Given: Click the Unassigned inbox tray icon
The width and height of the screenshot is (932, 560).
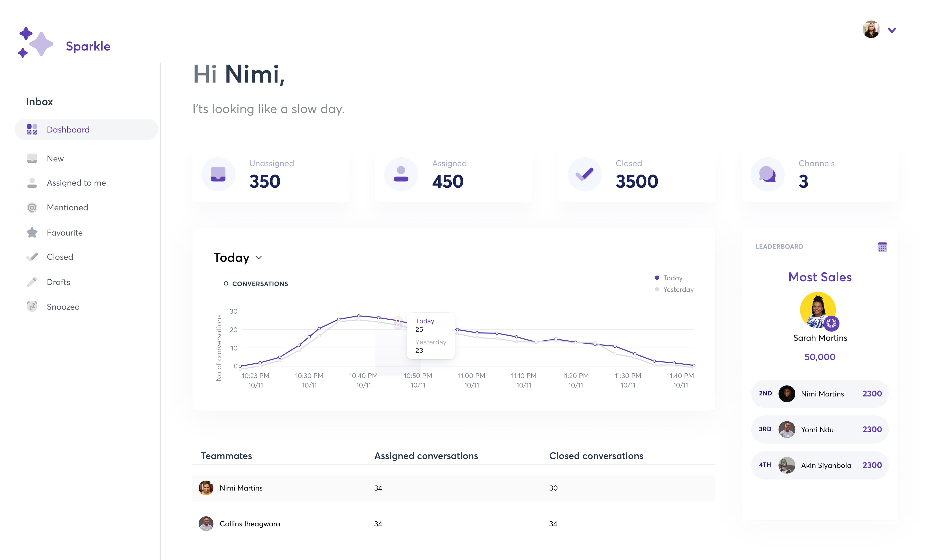Looking at the screenshot, I should coord(218,174).
